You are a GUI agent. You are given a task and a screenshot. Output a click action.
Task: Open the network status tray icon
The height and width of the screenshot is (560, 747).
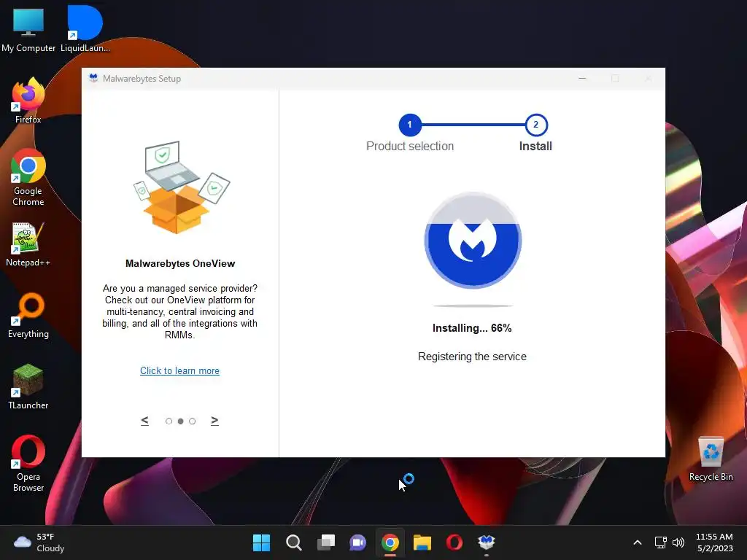pos(660,542)
